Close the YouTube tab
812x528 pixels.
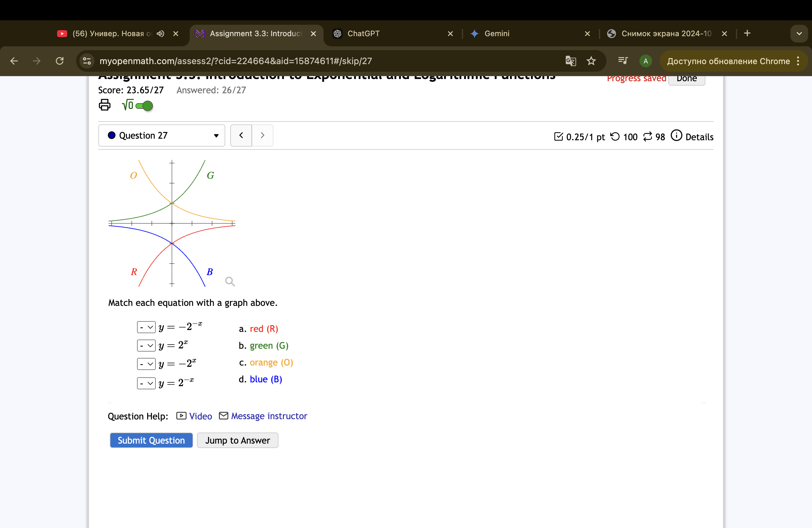[x=176, y=33]
